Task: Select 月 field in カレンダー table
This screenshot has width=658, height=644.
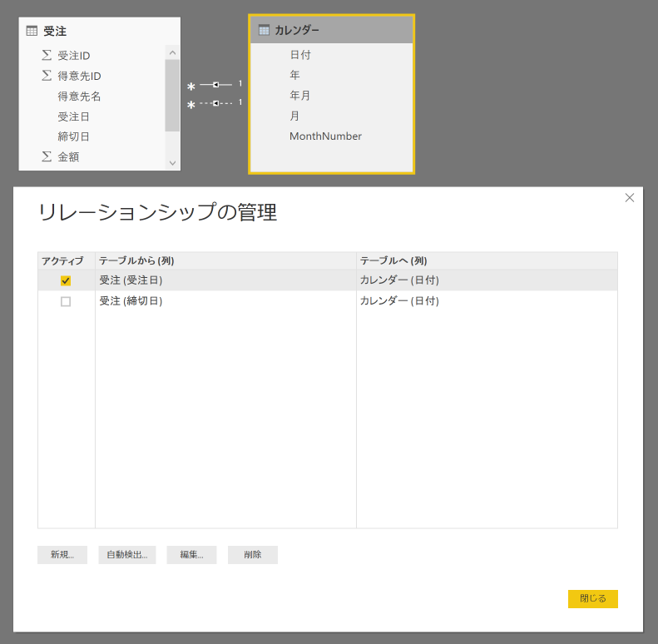Action: pyautogui.click(x=294, y=116)
